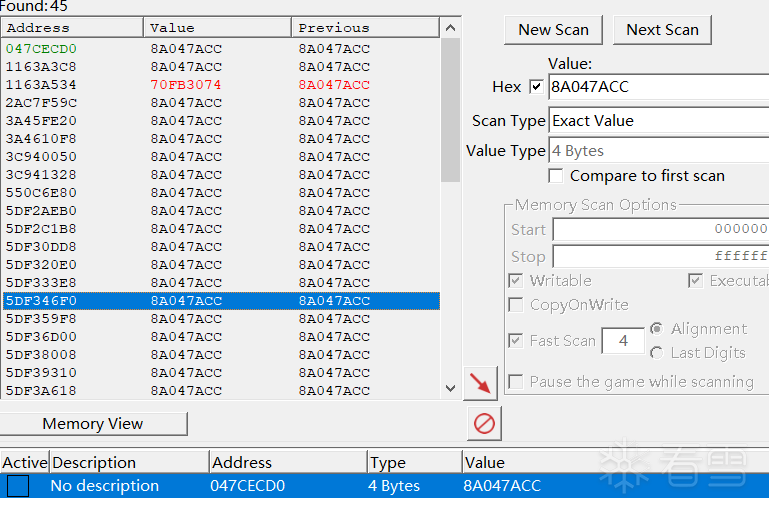This screenshot has width=769, height=518.
Task: Click the Fast Scan alignment value field
Action: tap(623, 340)
